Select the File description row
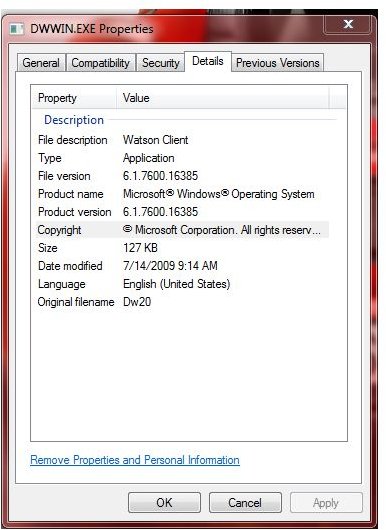This screenshot has width=386, height=530. (x=183, y=140)
